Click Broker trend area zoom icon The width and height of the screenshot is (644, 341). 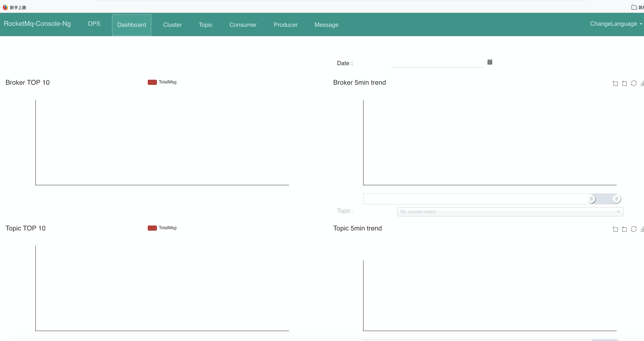615,83
